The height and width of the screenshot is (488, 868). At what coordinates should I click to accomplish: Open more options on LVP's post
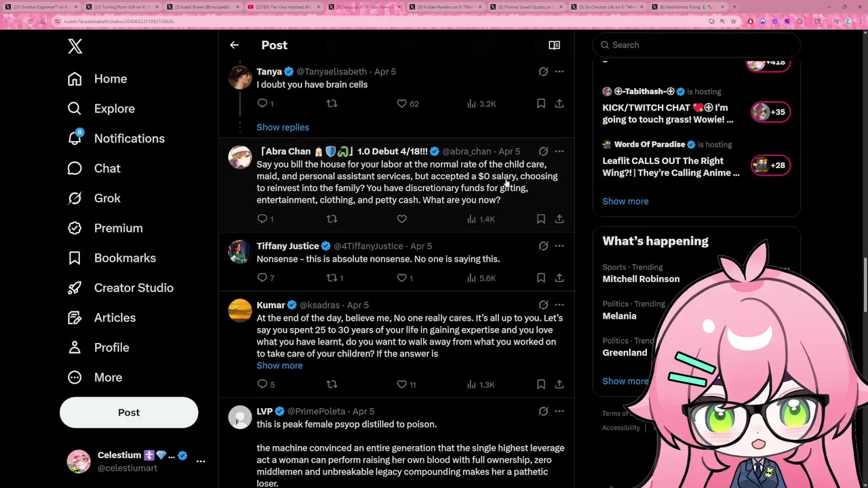coord(559,411)
